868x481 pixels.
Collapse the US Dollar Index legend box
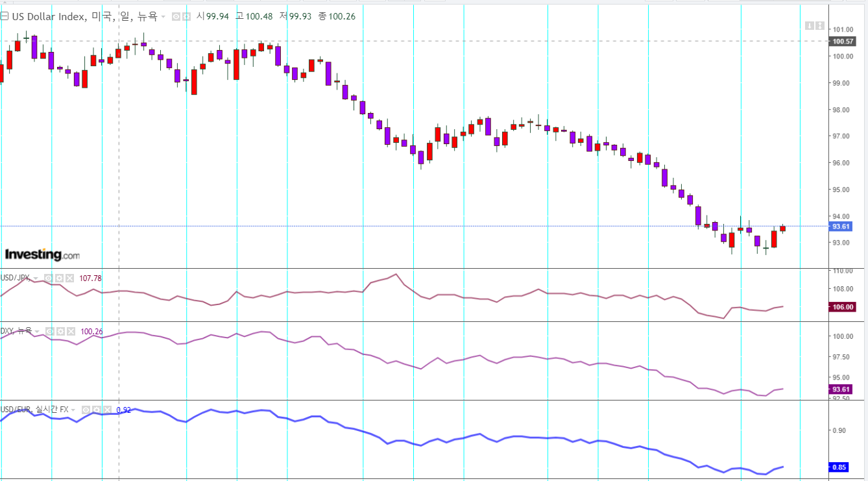(x=4, y=16)
